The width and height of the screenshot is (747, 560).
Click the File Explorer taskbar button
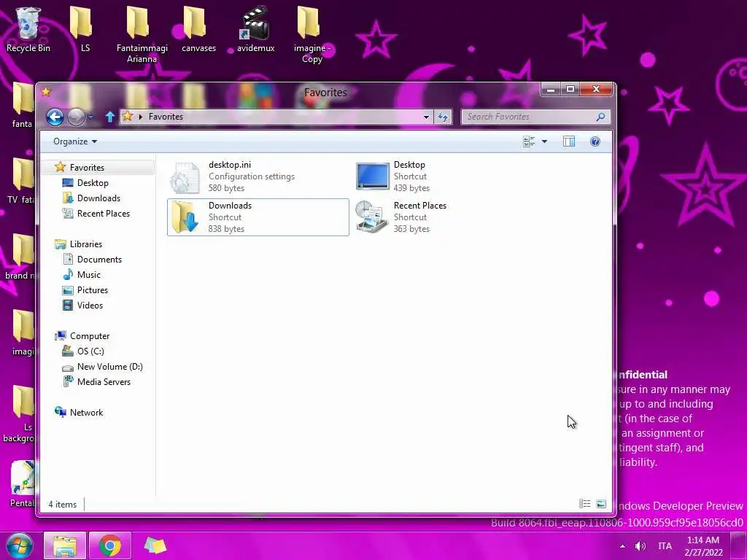coord(65,545)
